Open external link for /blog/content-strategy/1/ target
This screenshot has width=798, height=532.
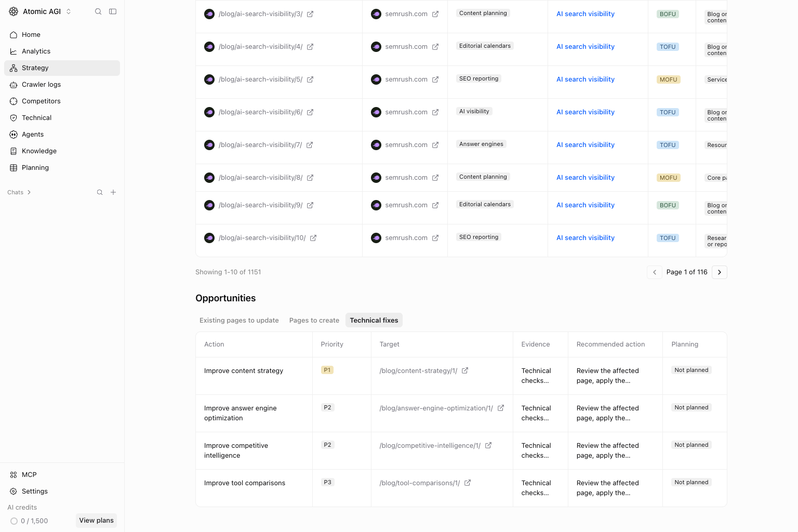point(465,370)
